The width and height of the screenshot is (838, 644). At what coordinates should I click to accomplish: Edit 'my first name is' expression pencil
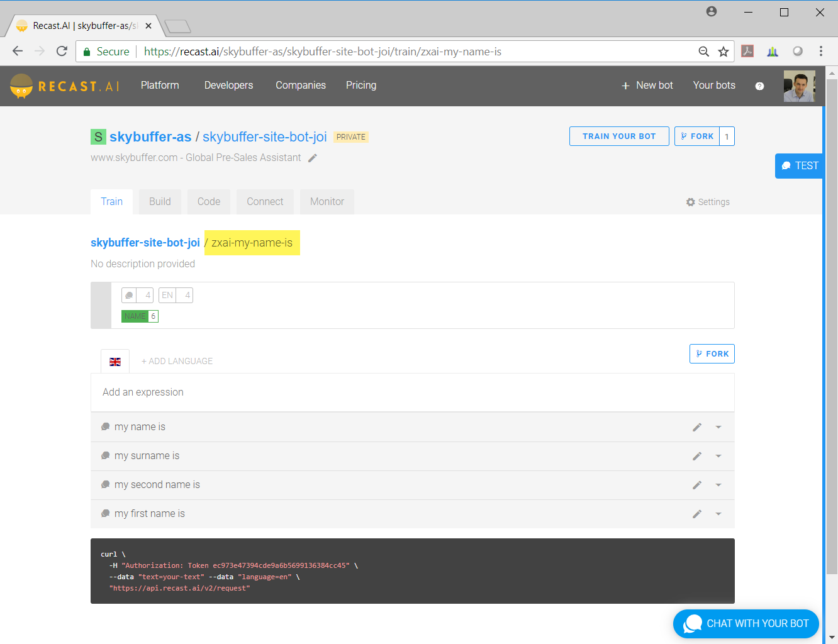click(697, 514)
